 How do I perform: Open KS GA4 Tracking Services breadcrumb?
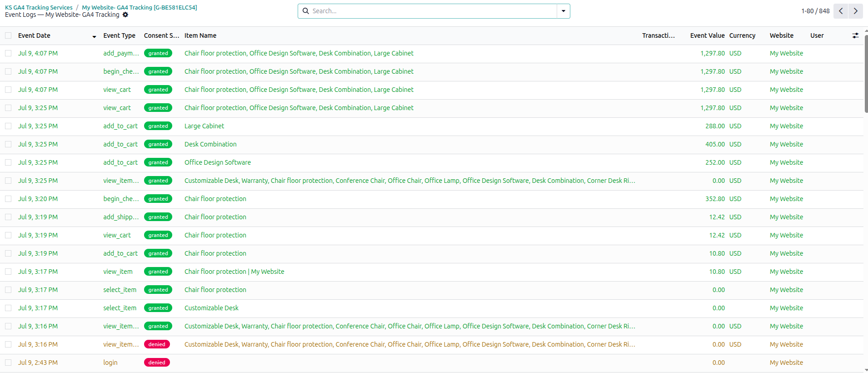tap(39, 7)
